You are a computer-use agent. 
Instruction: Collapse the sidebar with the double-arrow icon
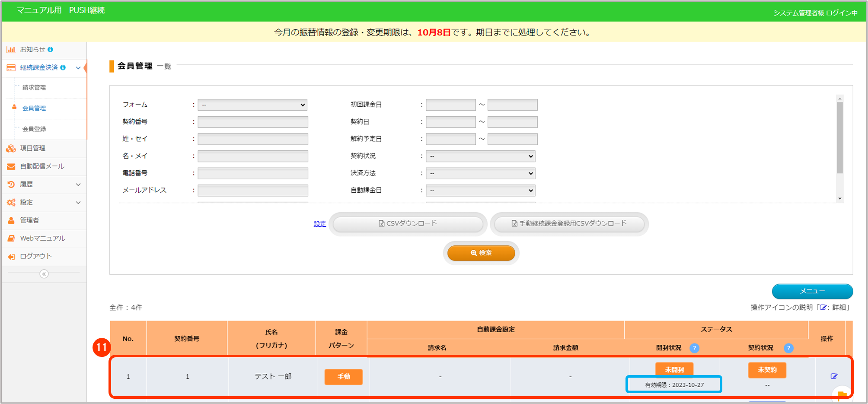pyautogui.click(x=44, y=274)
